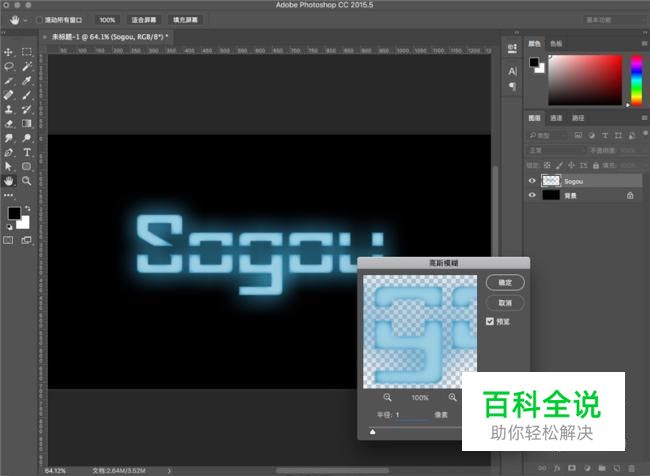The width and height of the screenshot is (650, 476).
Task: Select the Healing Brush tool
Action: click(8, 95)
